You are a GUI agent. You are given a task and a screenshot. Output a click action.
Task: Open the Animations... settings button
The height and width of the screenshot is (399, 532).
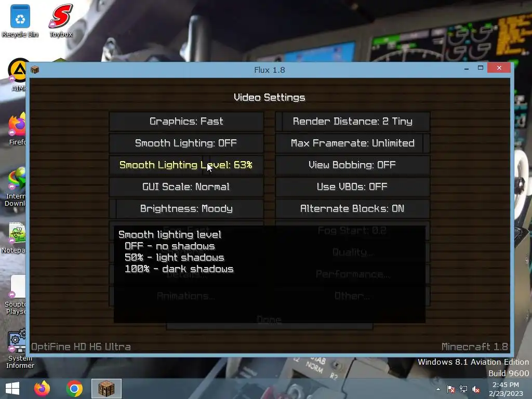[187, 296]
